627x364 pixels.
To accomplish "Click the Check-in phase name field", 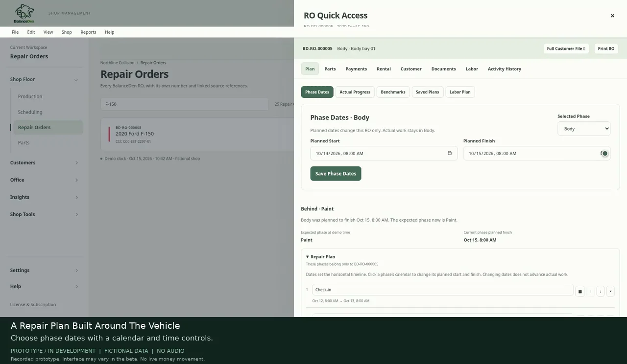I will [443, 290].
